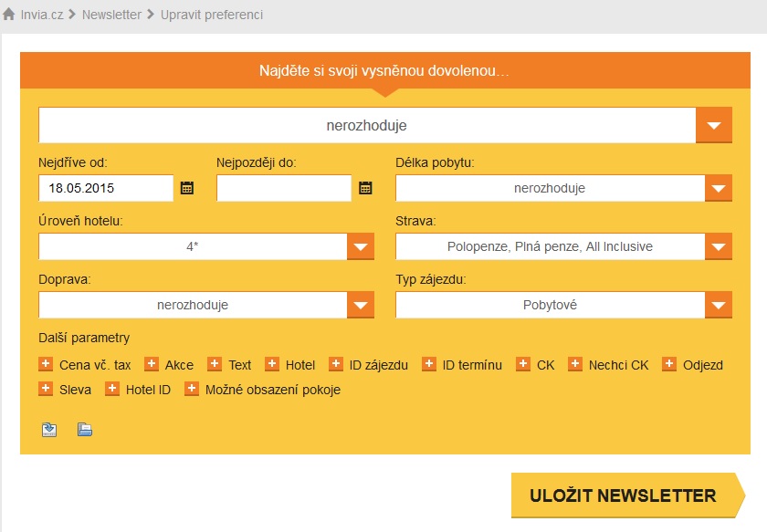Click the Délka pobytu arrow button
Image resolution: width=767 pixels, height=532 pixels.
(x=719, y=188)
